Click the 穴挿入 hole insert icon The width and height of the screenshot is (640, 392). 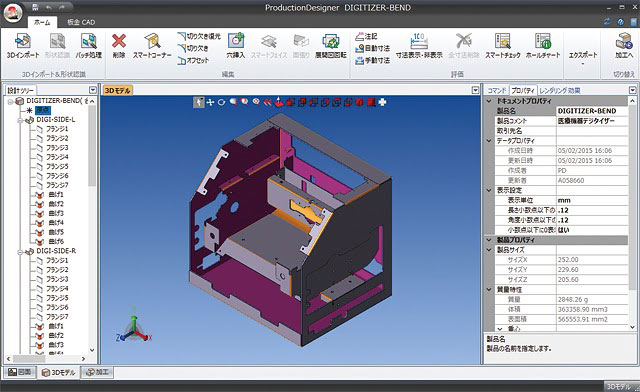(x=236, y=46)
